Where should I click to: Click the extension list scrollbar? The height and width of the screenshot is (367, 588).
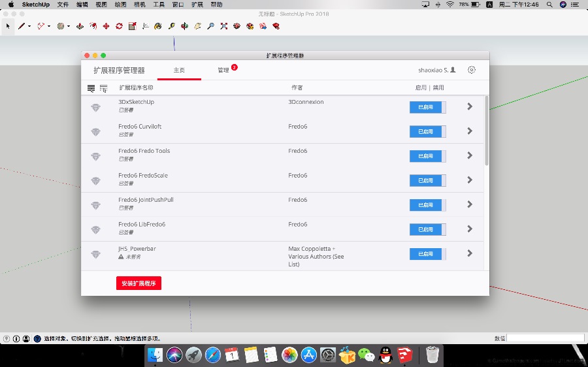pos(487,131)
